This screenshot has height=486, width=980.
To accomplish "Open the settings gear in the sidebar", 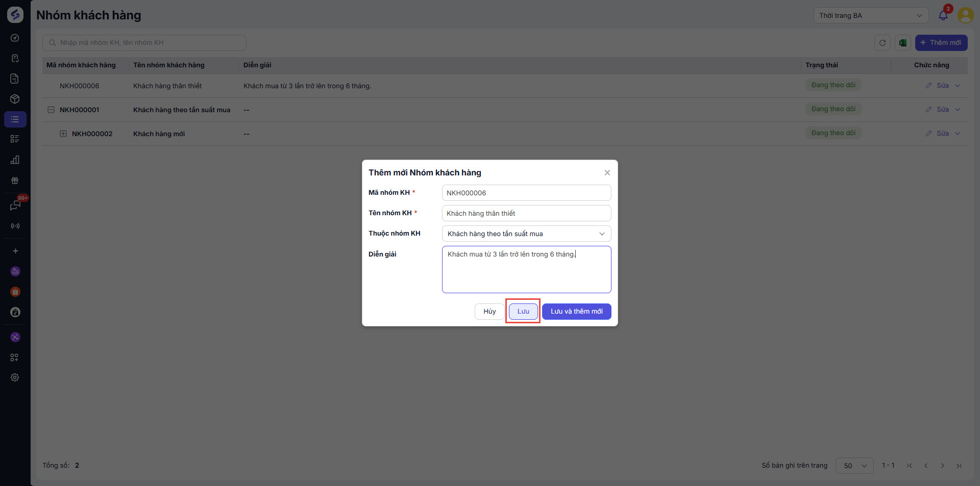I will 15,377.
